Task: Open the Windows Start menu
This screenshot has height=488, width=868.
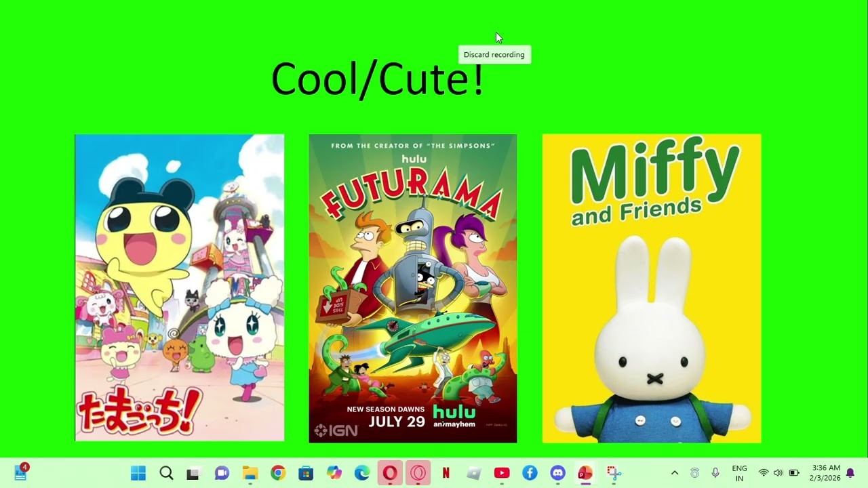Action: tap(138, 473)
